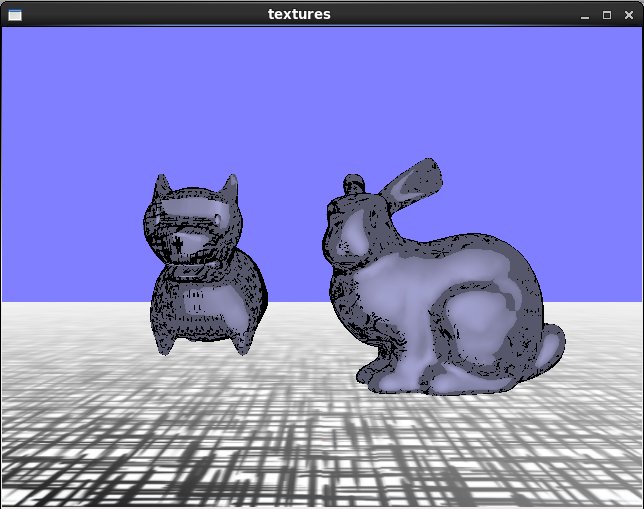Select the rendered cat model

204,264
